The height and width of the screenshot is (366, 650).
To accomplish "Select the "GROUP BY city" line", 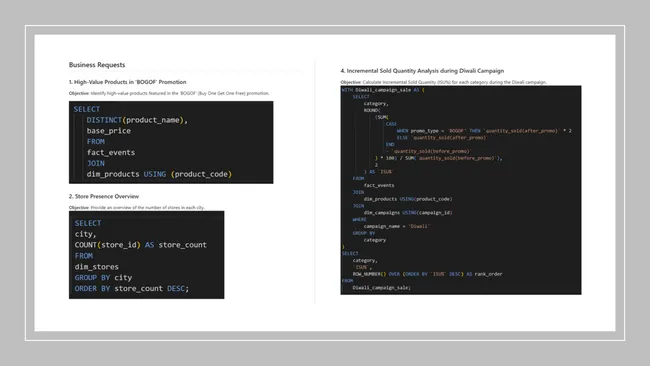I will coord(103,277).
